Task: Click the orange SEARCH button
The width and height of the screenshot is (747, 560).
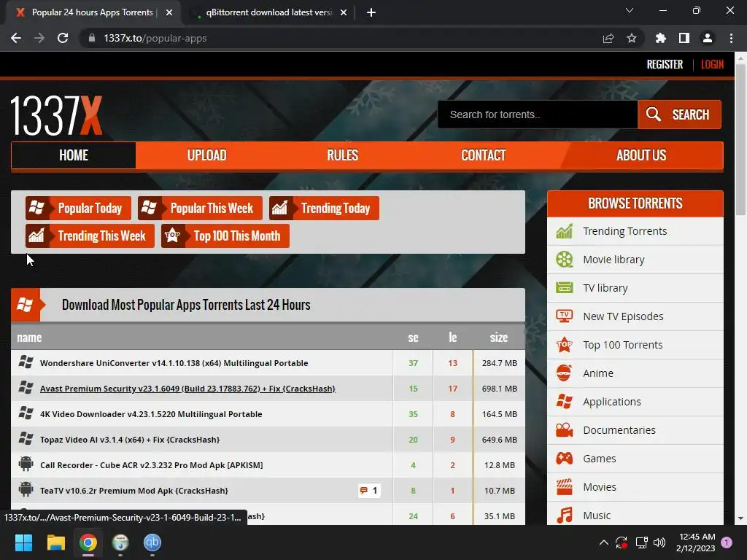Action: tap(679, 114)
